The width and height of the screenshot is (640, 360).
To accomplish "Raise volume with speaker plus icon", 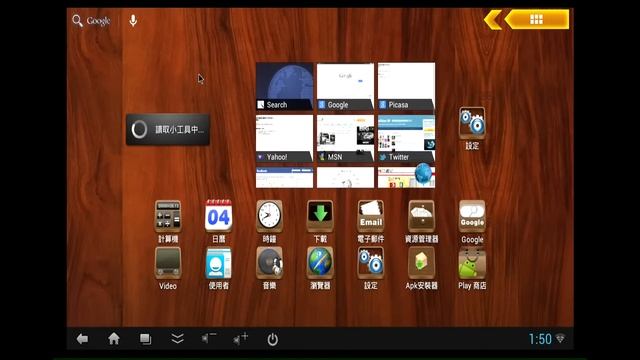I will pos(240,338).
